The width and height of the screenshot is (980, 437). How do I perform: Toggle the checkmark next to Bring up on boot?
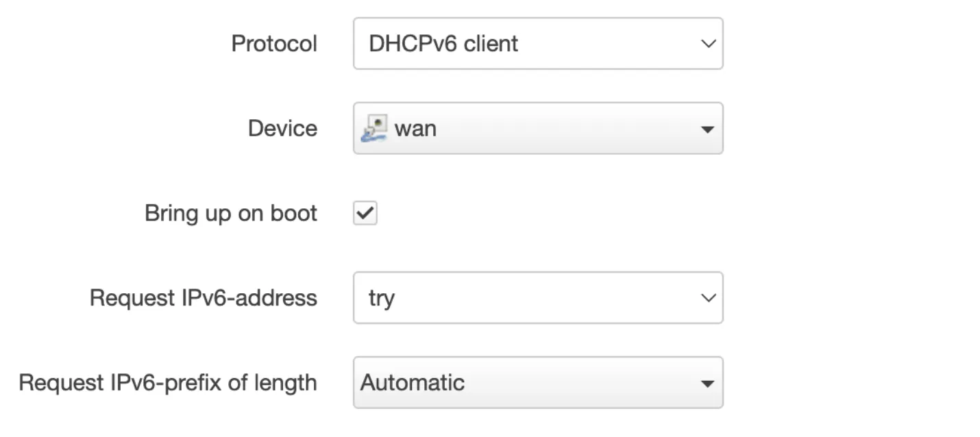(x=365, y=213)
